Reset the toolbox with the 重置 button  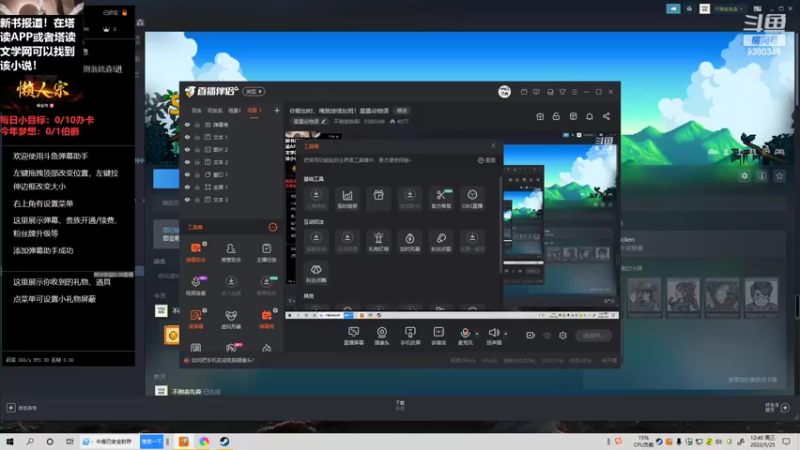(x=487, y=160)
